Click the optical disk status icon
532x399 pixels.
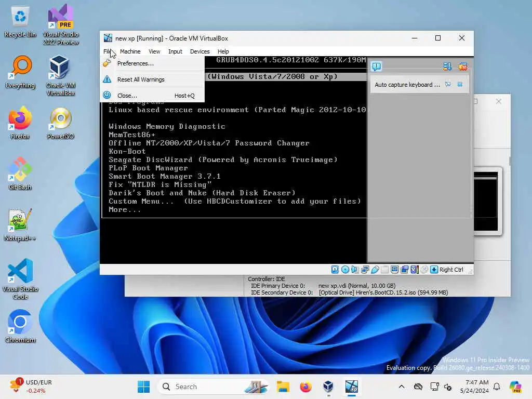(x=345, y=270)
